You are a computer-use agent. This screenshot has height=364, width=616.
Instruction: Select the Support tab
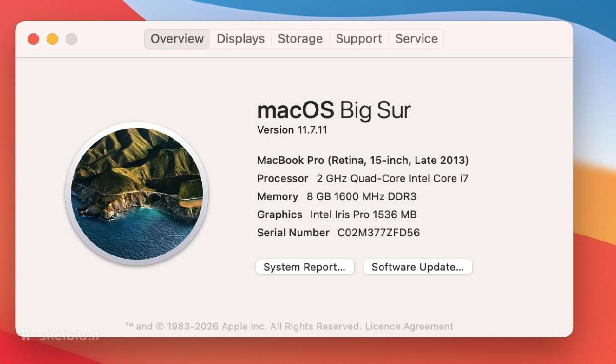pos(359,39)
